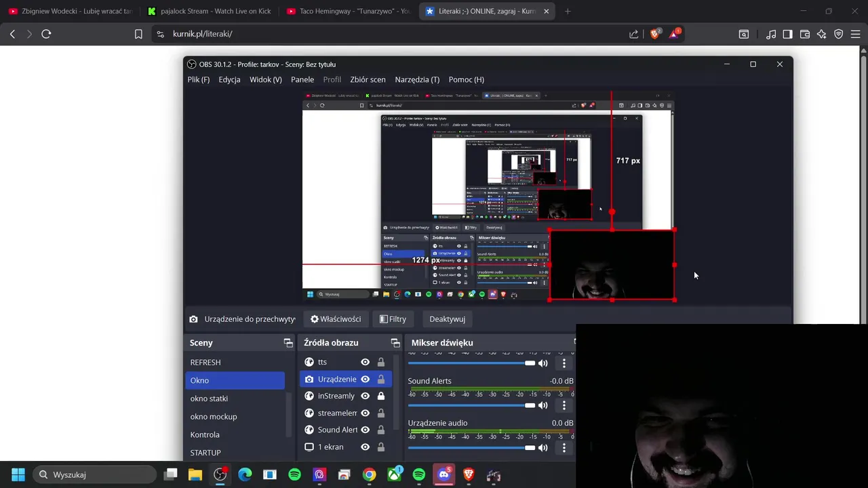The height and width of the screenshot is (488, 868).
Task: Open the Zbiór scen menu
Action: click(368, 79)
